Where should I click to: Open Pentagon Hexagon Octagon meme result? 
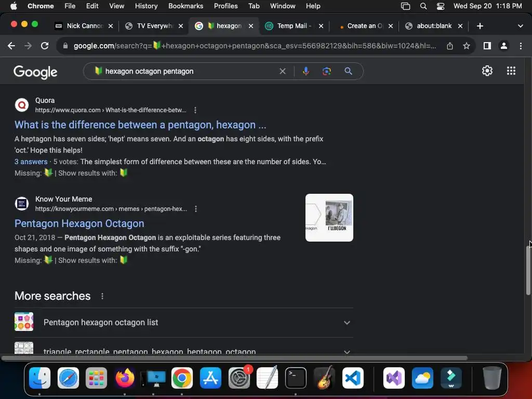click(x=79, y=223)
